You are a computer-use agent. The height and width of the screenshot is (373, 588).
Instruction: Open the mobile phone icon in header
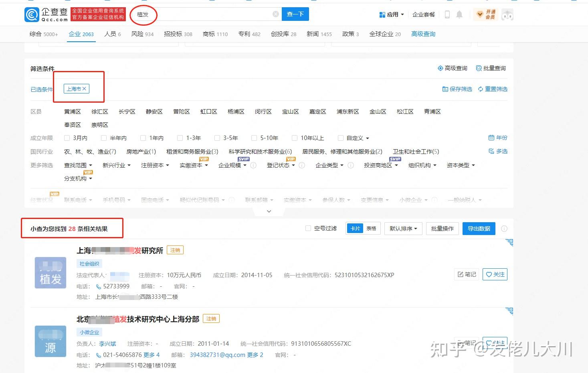447,14
